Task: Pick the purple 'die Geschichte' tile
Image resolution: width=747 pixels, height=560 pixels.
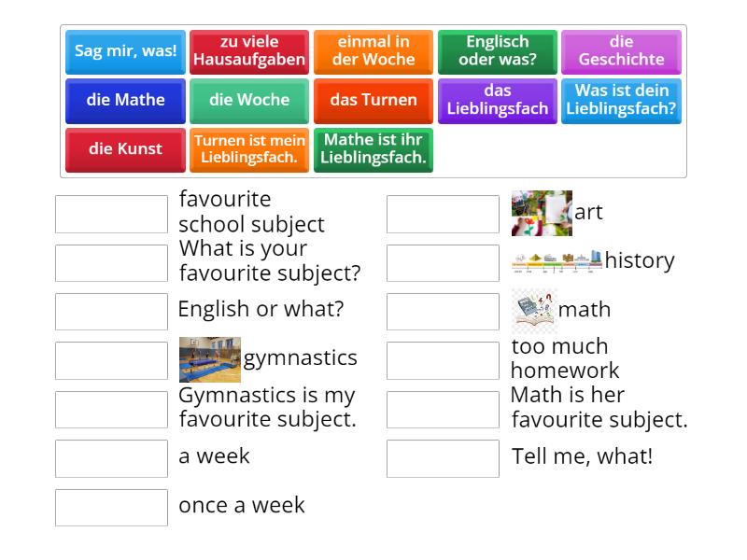Action: point(621,52)
